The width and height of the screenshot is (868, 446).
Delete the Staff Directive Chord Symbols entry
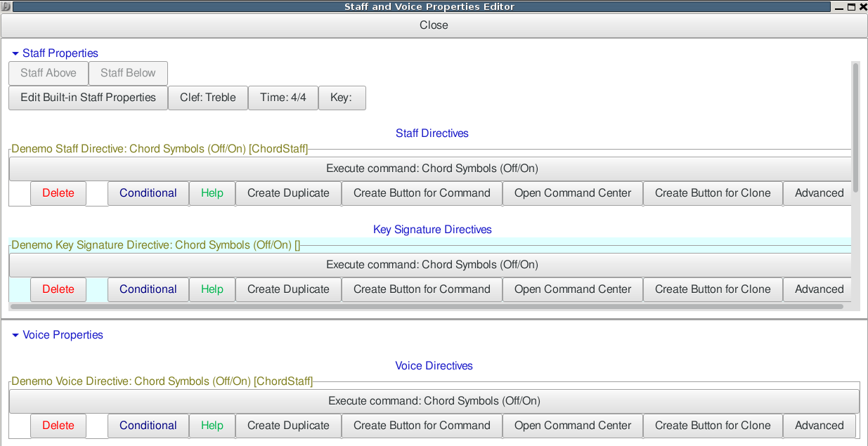(x=58, y=193)
